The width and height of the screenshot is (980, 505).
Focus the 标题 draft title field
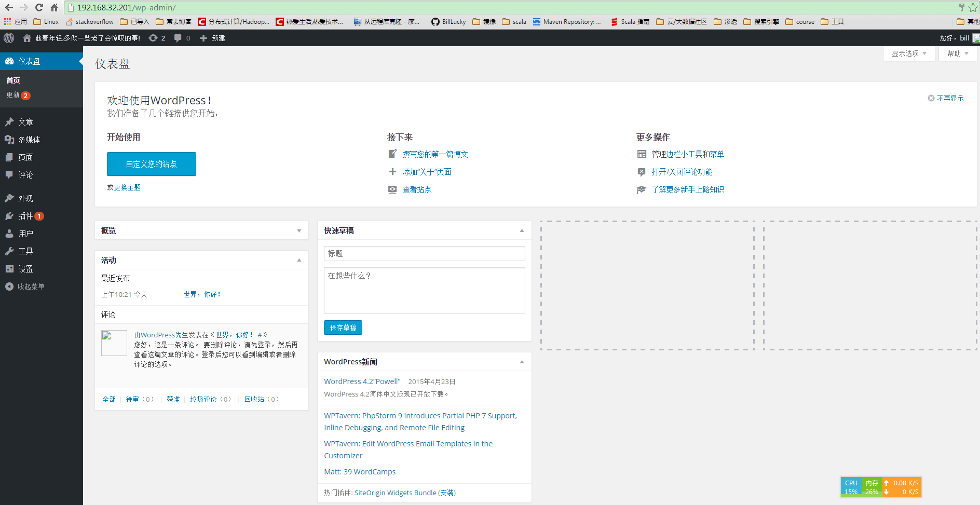pos(425,253)
